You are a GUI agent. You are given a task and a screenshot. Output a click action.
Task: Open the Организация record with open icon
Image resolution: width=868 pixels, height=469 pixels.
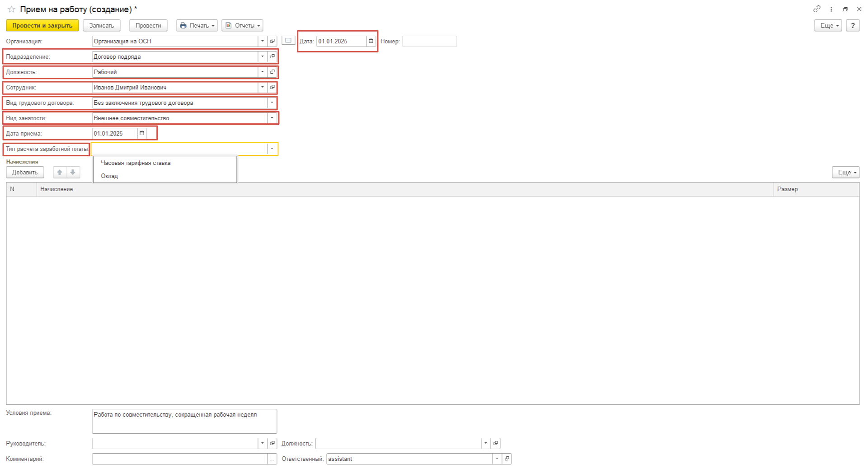coord(272,41)
